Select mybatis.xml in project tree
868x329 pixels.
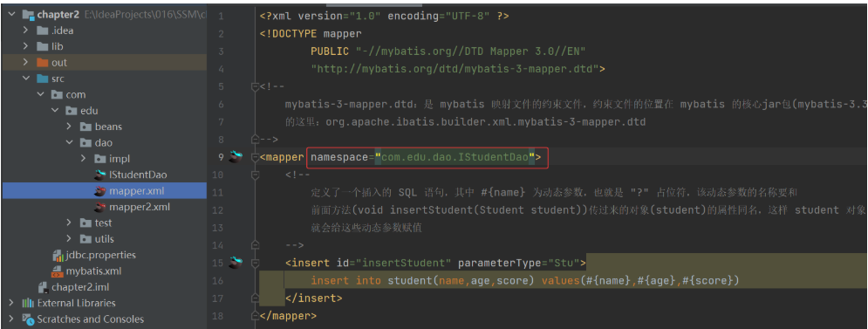click(93, 271)
